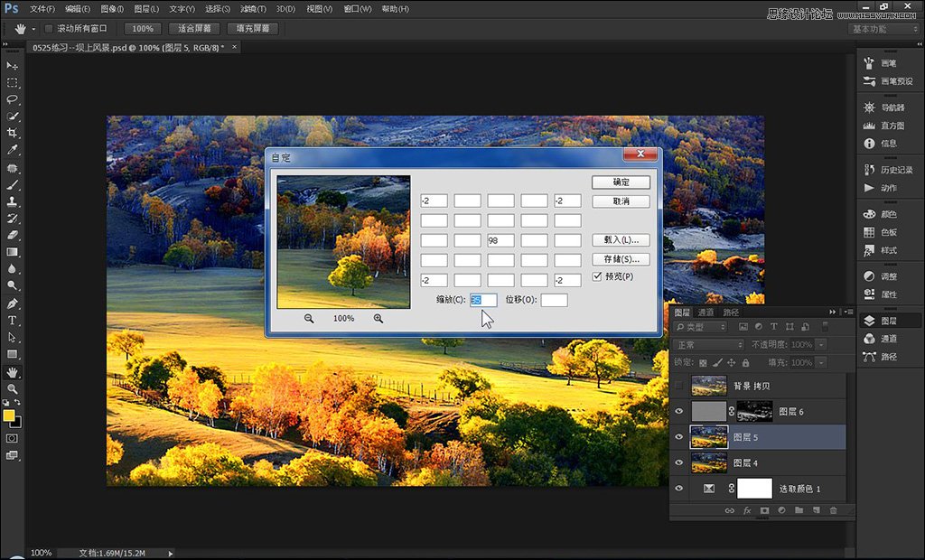The image size is (925, 560).
Task: Switch to the 通道 tab in layers panel
Action: pos(707,313)
